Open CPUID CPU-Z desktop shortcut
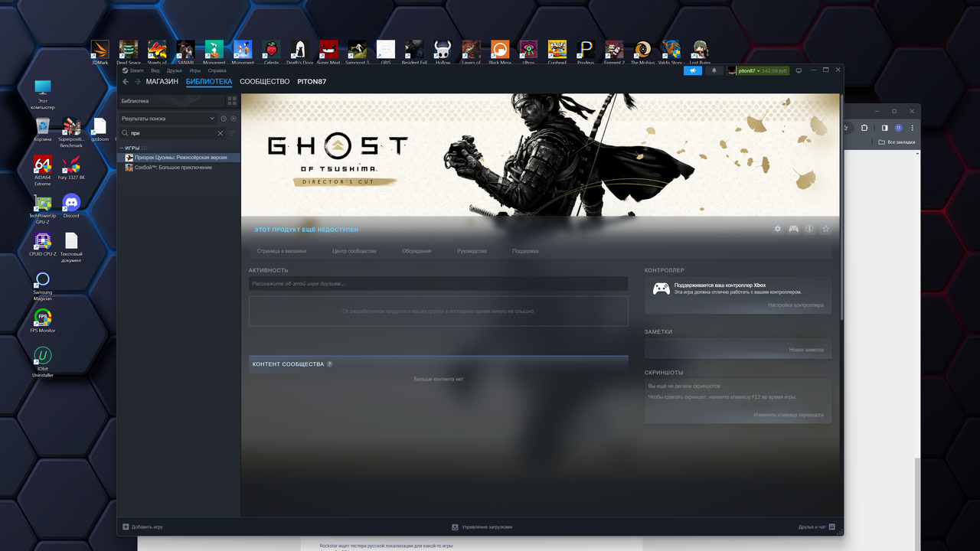 [43, 244]
